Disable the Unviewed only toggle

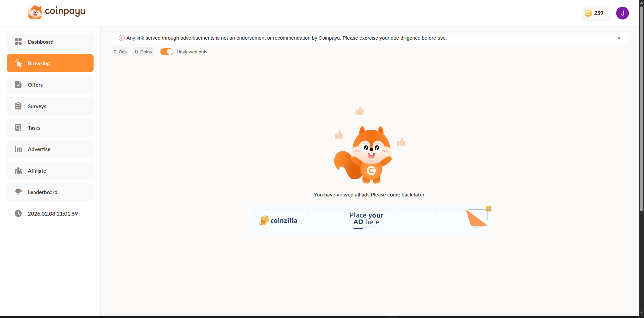pyautogui.click(x=167, y=52)
